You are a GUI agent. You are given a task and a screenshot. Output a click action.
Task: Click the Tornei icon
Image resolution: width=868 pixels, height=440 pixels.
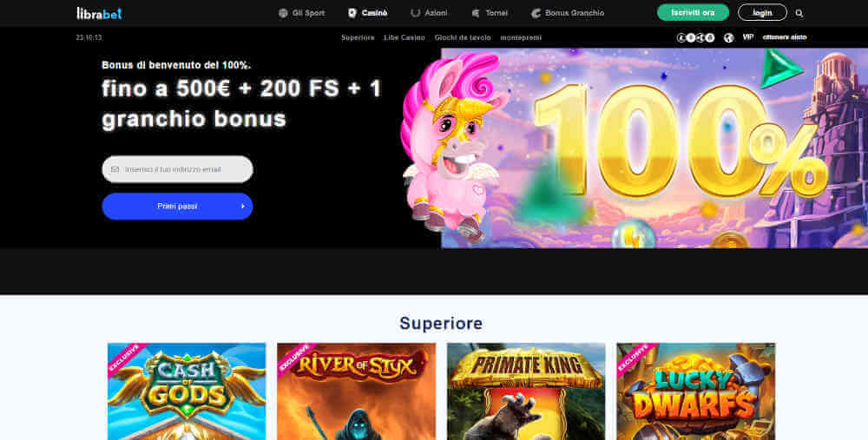point(476,13)
